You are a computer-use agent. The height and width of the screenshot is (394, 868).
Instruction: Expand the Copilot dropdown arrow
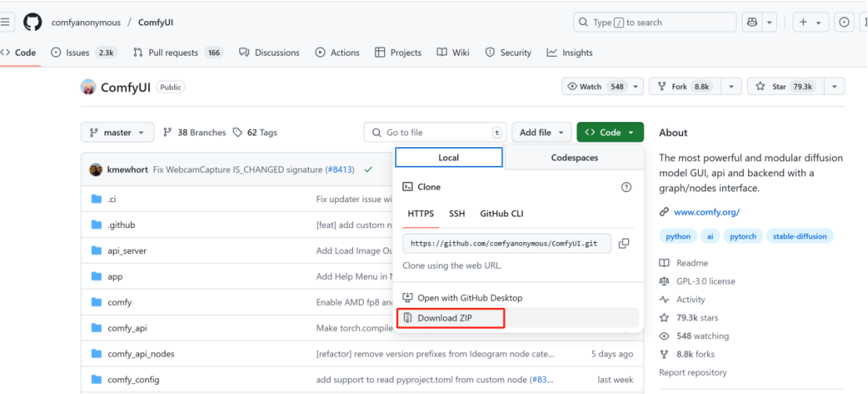point(769,23)
